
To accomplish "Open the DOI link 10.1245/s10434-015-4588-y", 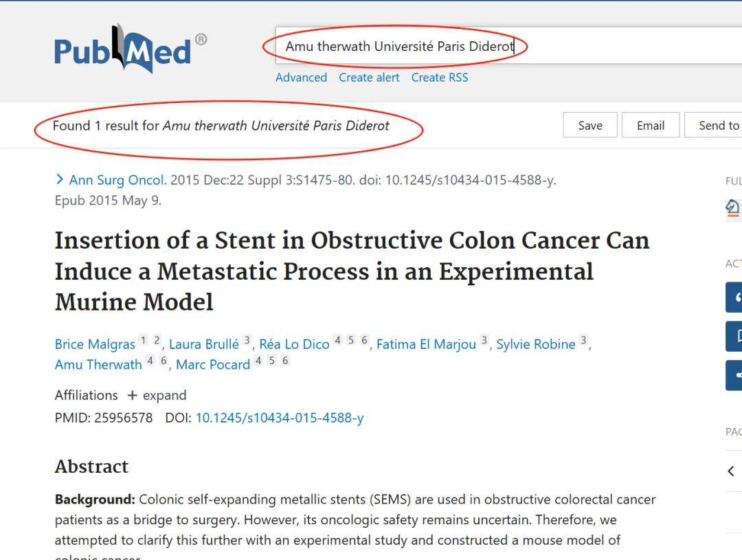I will (280, 418).
